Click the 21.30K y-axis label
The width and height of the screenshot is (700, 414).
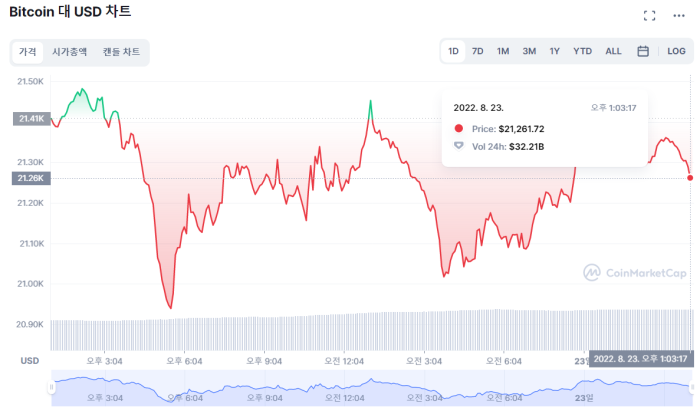(30, 162)
